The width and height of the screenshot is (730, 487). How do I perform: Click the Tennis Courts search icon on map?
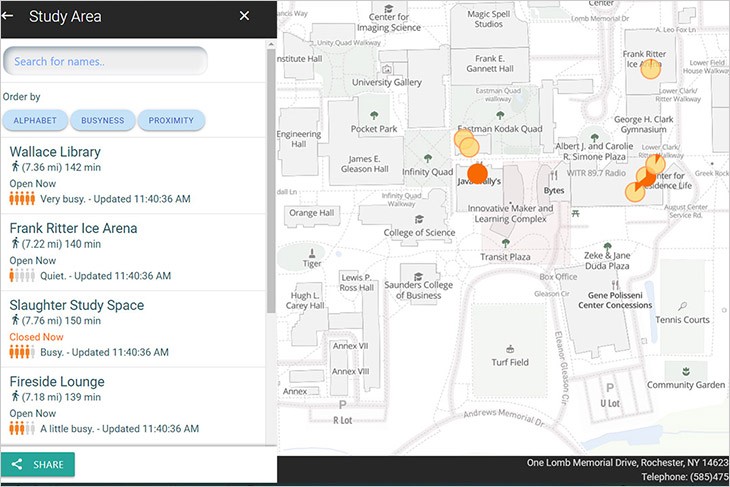[x=682, y=306]
